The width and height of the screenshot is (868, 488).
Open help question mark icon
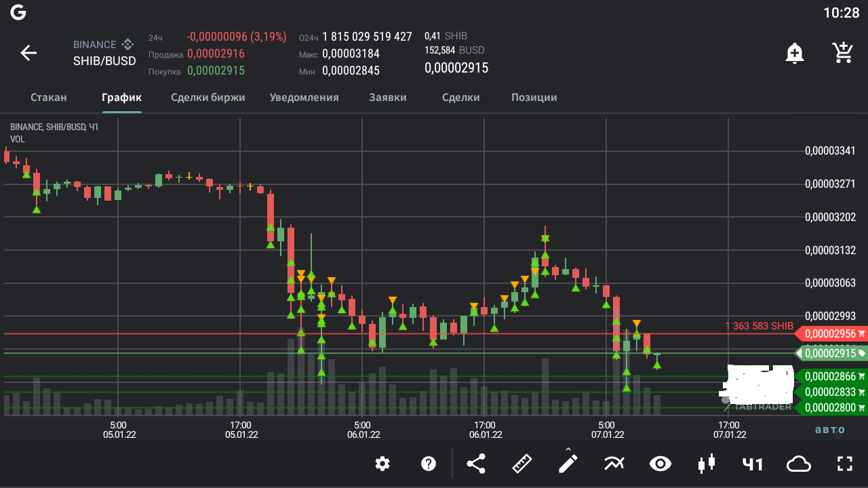pos(428,464)
